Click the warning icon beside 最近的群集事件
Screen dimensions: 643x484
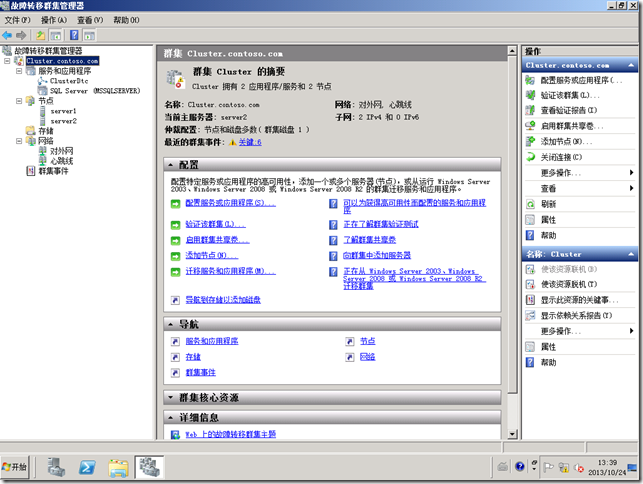[233, 142]
